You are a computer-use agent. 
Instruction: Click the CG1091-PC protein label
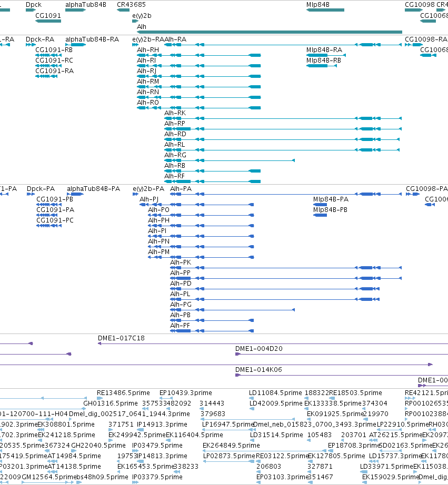pyautogui.click(x=55, y=220)
